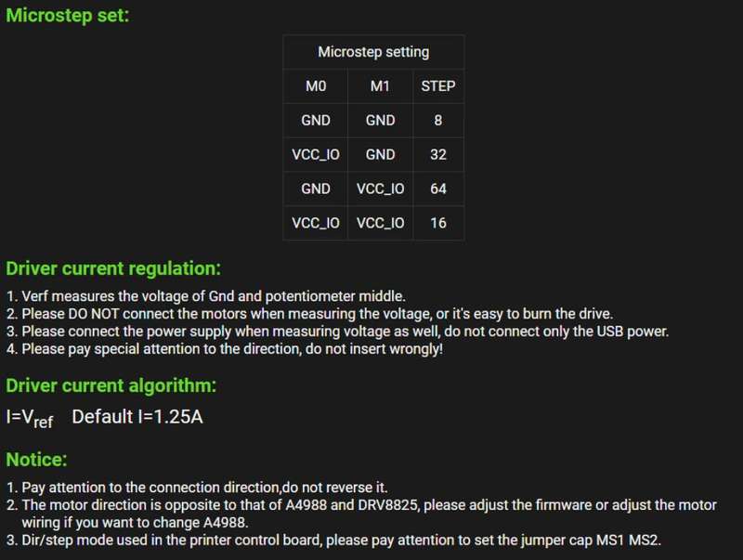This screenshot has height=560, width=743.
Task: Click the Verf measures voltage line
Action: coord(206,296)
